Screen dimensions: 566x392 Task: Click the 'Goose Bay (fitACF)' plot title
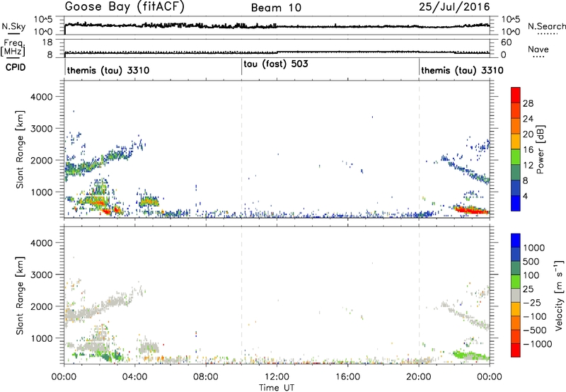(x=125, y=6)
